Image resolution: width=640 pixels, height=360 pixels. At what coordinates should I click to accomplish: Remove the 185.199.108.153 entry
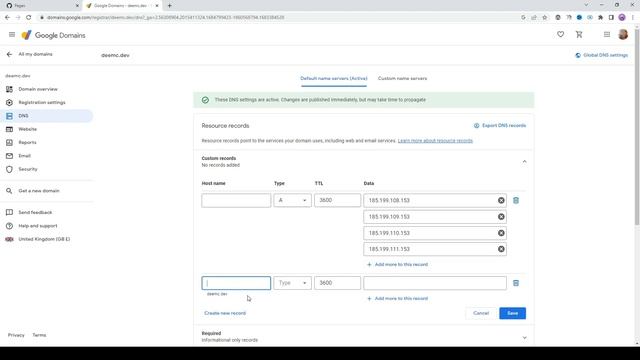(501, 200)
